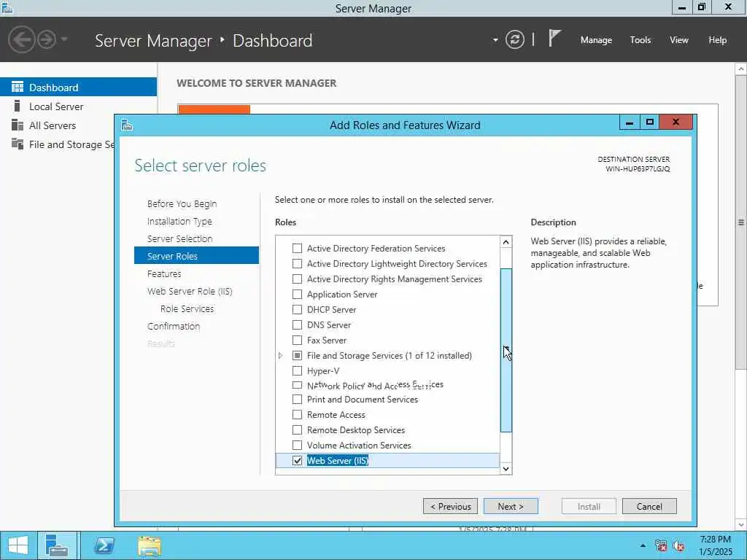Open the Manage menu
Image resolution: width=747 pixels, height=560 pixels.
coord(596,40)
